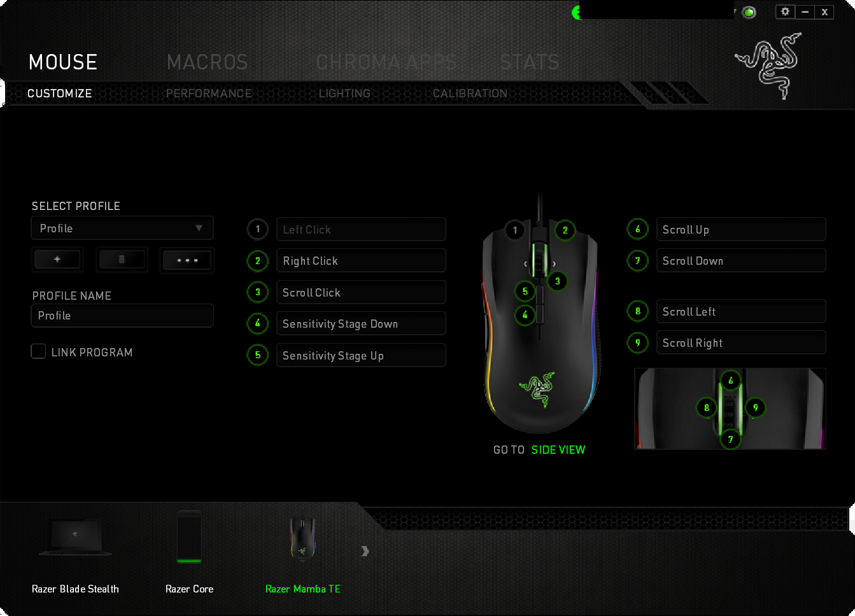Click the next devices arrow
The height and width of the screenshot is (616, 855).
(365, 551)
